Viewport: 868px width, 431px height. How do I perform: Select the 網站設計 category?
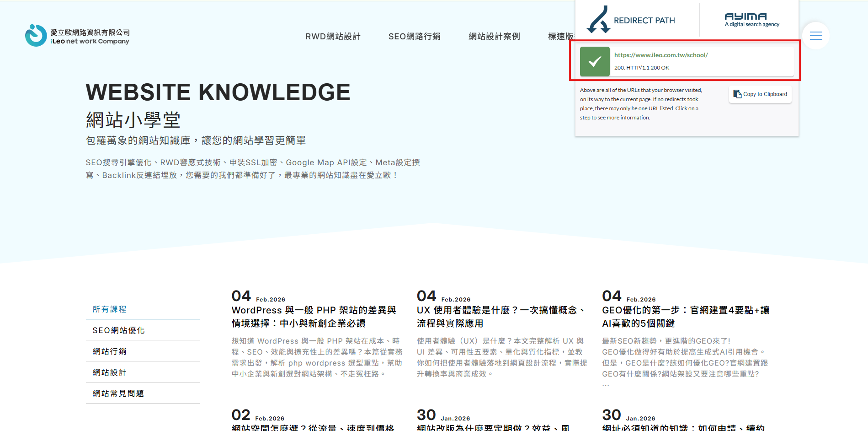click(x=110, y=372)
